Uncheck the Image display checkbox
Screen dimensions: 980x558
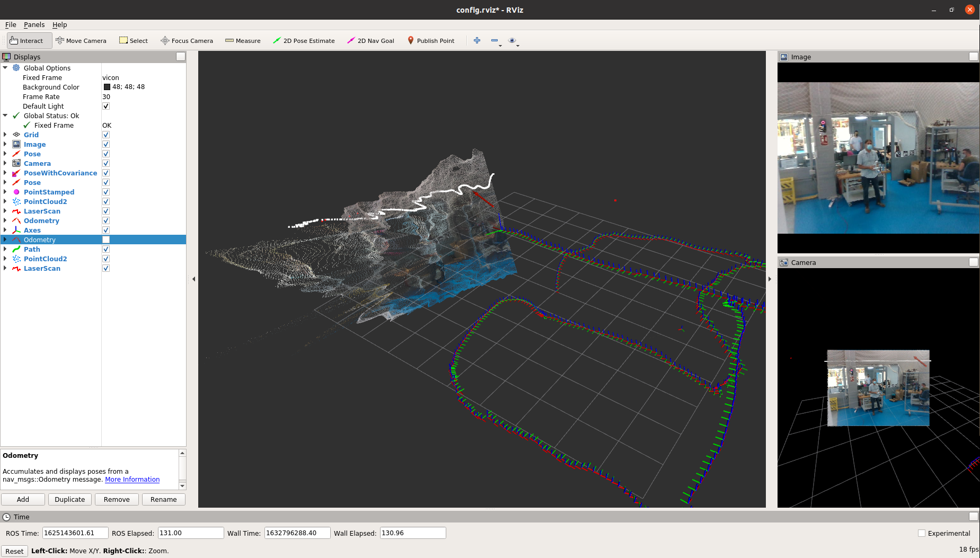[x=106, y=144]
